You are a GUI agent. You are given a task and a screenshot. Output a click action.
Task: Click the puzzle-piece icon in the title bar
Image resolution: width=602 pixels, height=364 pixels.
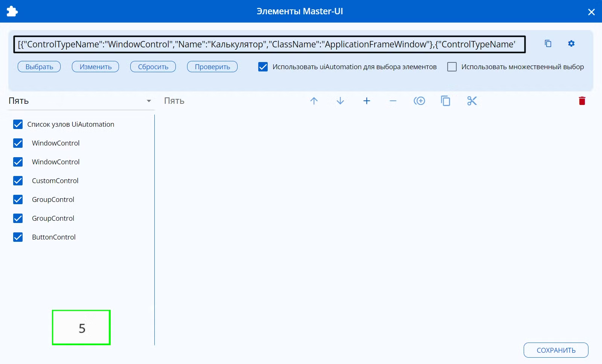[12, 11]
